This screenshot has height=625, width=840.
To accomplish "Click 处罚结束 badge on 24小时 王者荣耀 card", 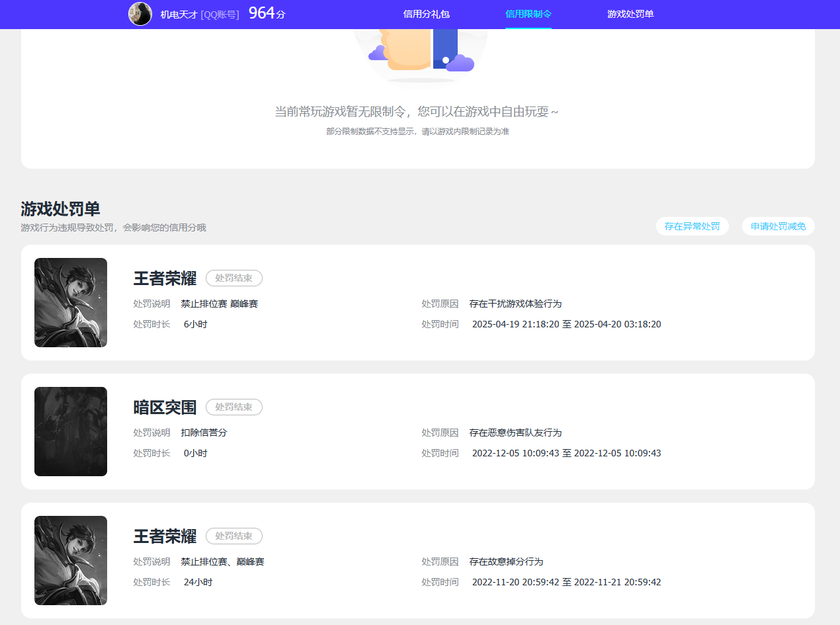I will [x=234, y=536].
